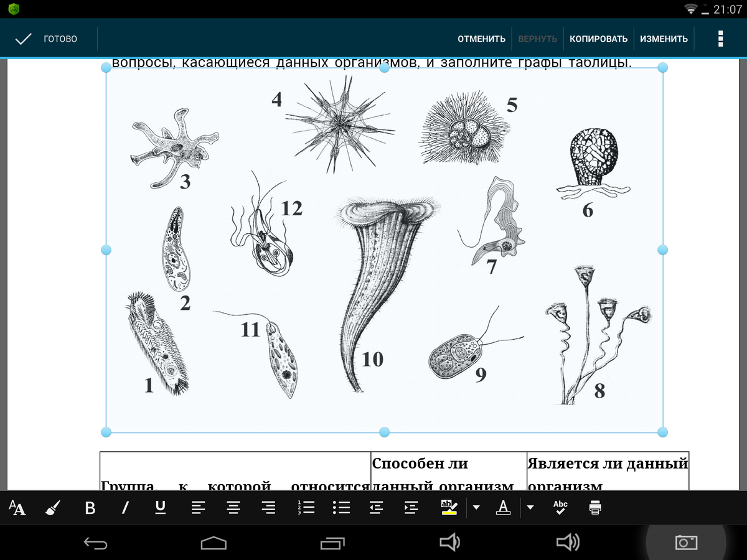
Task: Run the Abc spell check
Action: coord(560,508)
